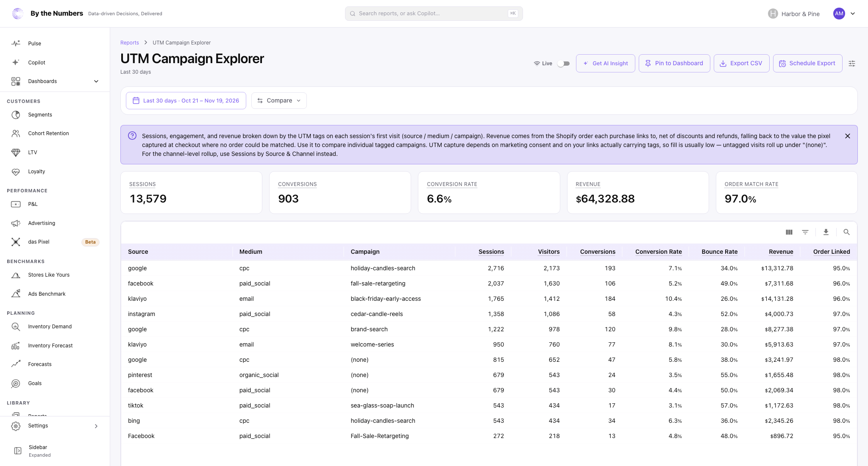Click Export CSV button
This screenshot has width=868, height=466.
(741, 64)
